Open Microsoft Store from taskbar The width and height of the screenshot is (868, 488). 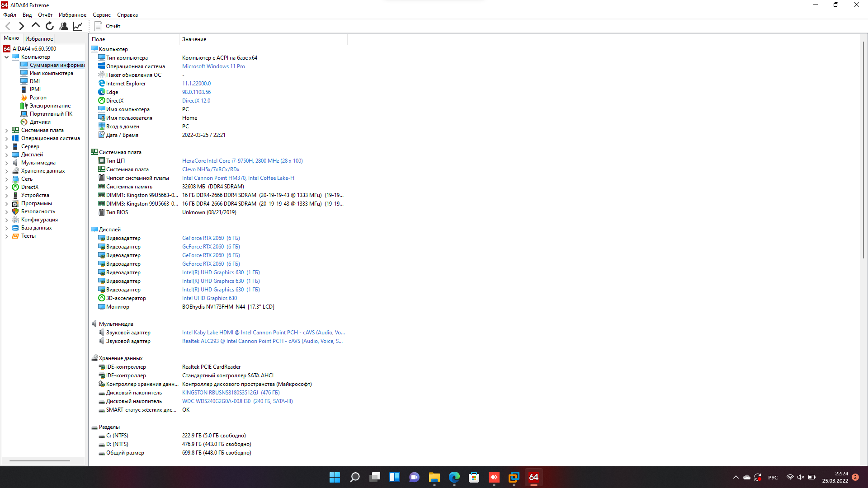click(474, 477)
